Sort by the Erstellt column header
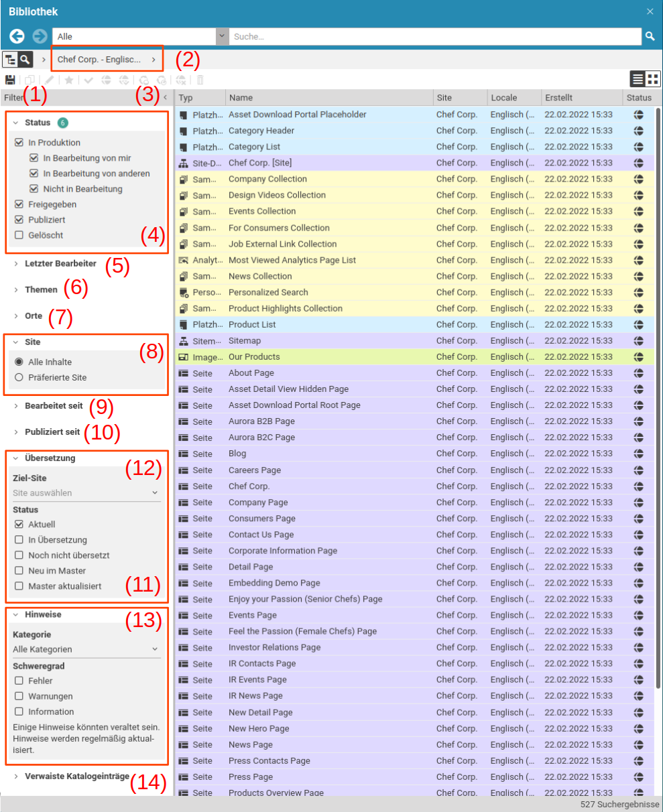The image size is (663, 812). (x=558, y=98)
